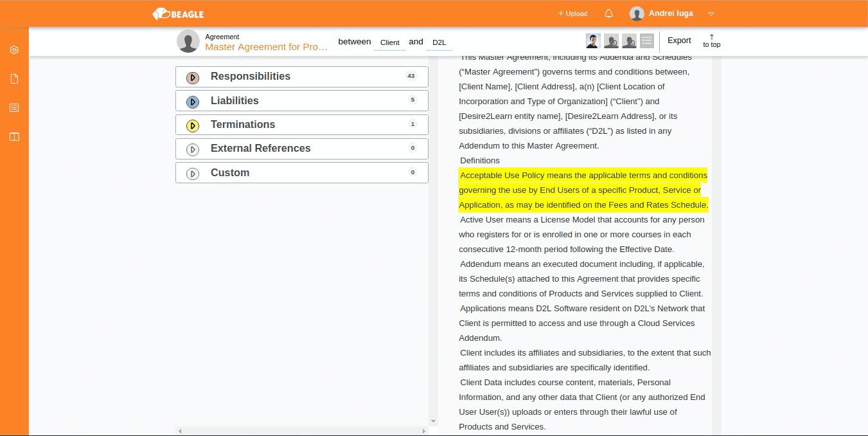Viewport: 868px width, 436px height.
Task: Click the Liabilities count badge '5'
Action: (412, 100)
